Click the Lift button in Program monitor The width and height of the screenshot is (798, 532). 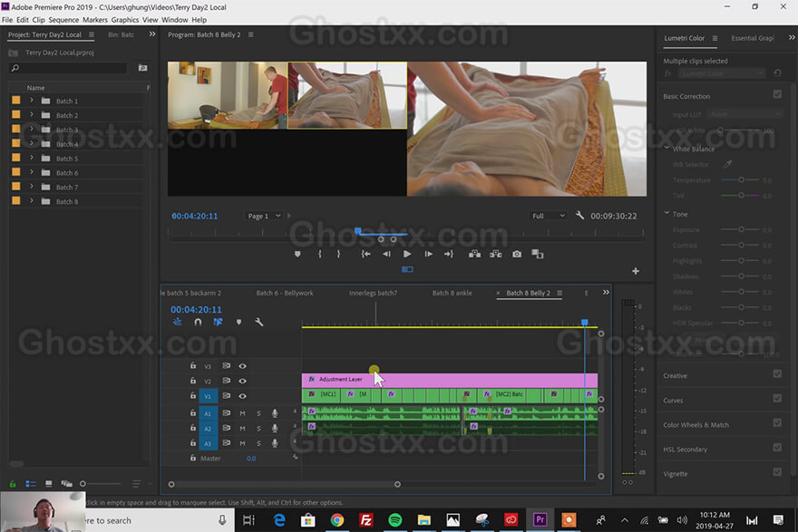tap(474, 254)
